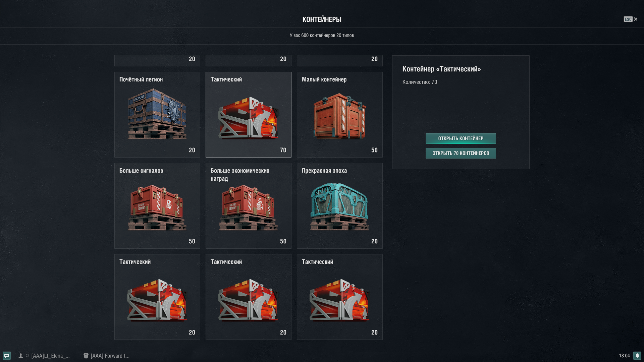The height and width of the screenshot is (362, 644).
Task: Select the Прекрасная эпоха container image
Action: (x=340, y=206)
